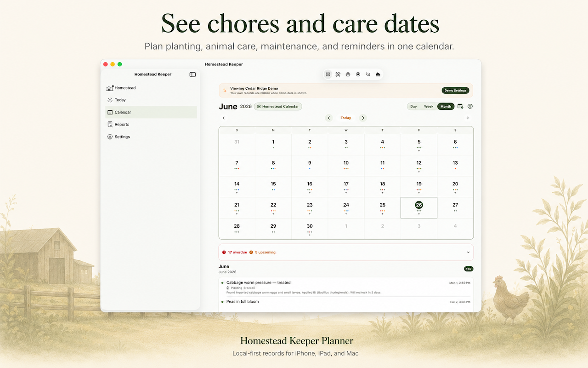Select June 20 in the calendar
The height and width of the screenshot is (368, 588).
coord(455,186)
